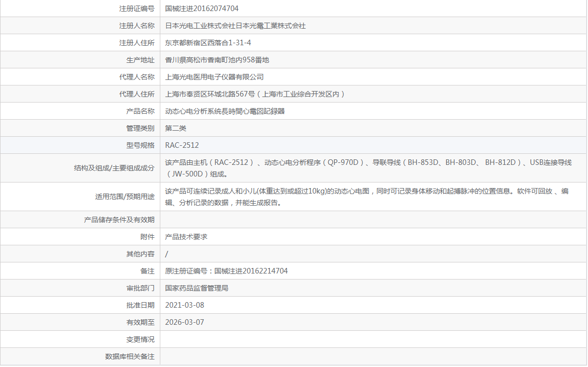Click the product composition description text
This screenshot has width=588, height=367.
click(x=368, y=168)
